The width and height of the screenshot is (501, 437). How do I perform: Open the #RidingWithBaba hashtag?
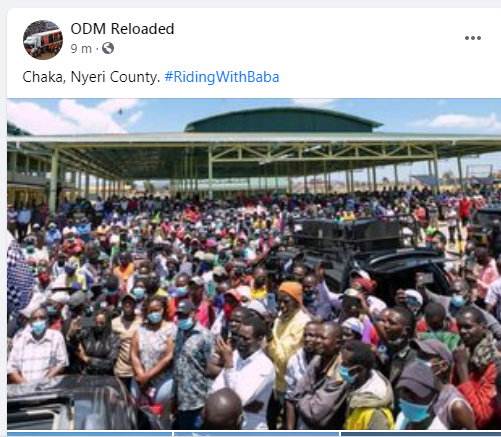click(x=222, y=77)
